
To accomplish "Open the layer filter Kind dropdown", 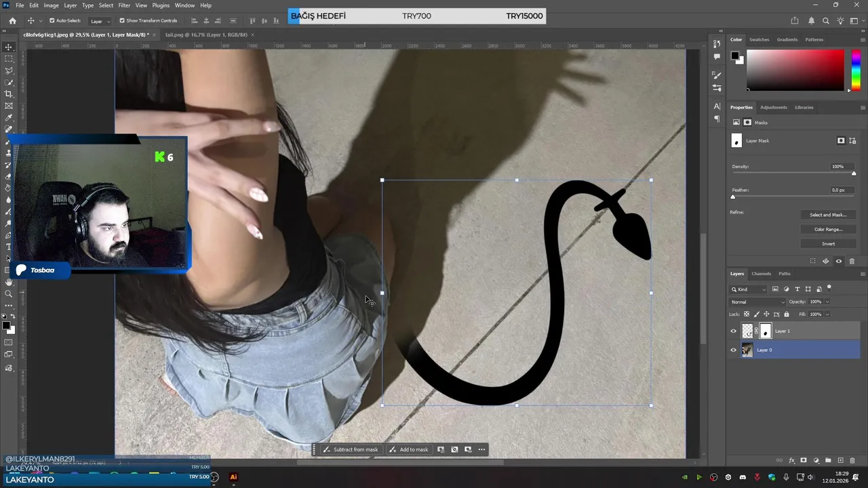I will (748, 289).
